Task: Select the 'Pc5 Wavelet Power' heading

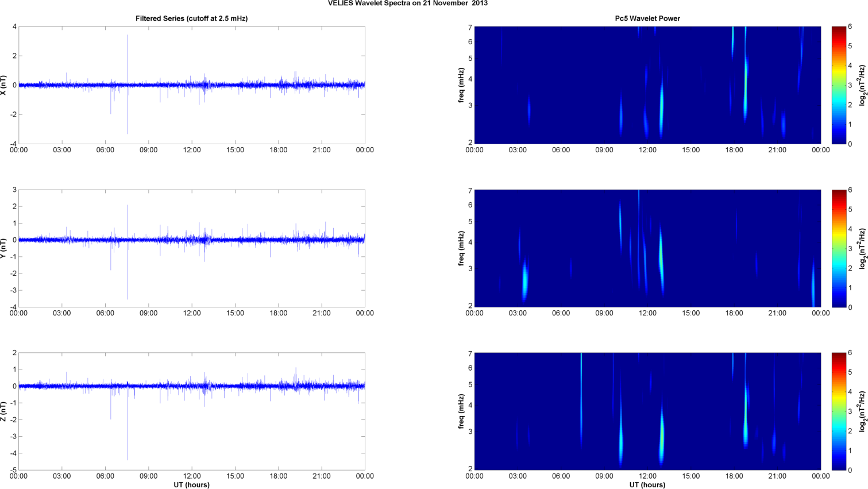Action: [647, 18]
